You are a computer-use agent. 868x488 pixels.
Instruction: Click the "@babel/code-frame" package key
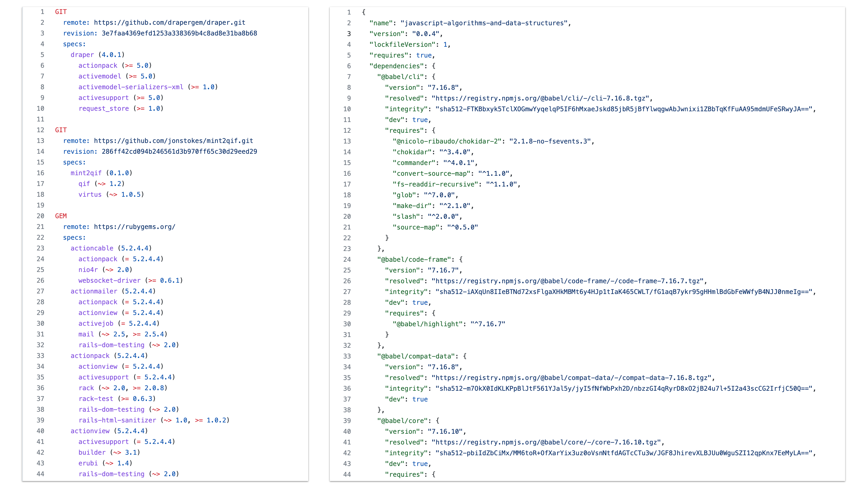tap(414, 260)
